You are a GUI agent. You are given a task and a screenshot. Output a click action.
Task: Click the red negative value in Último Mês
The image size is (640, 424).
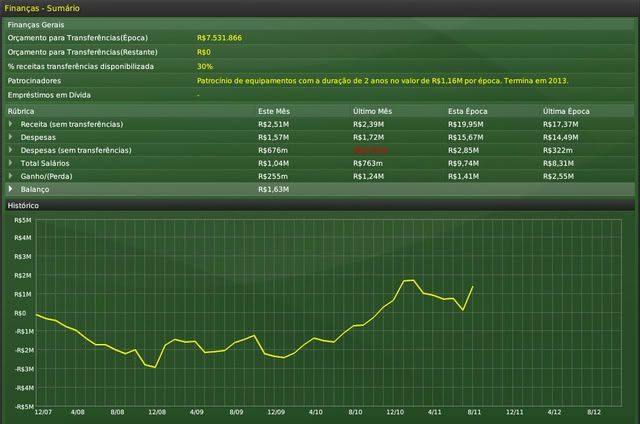pos(370,150)
